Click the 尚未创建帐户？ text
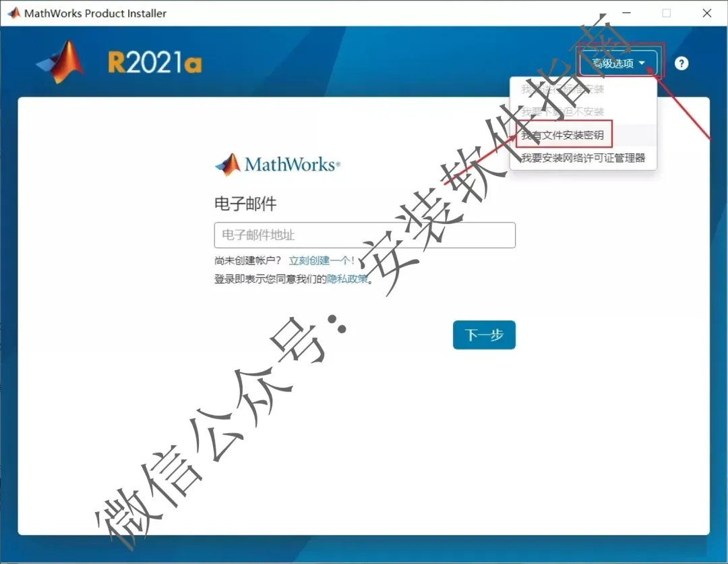728x564 pixels. (247, 260)
